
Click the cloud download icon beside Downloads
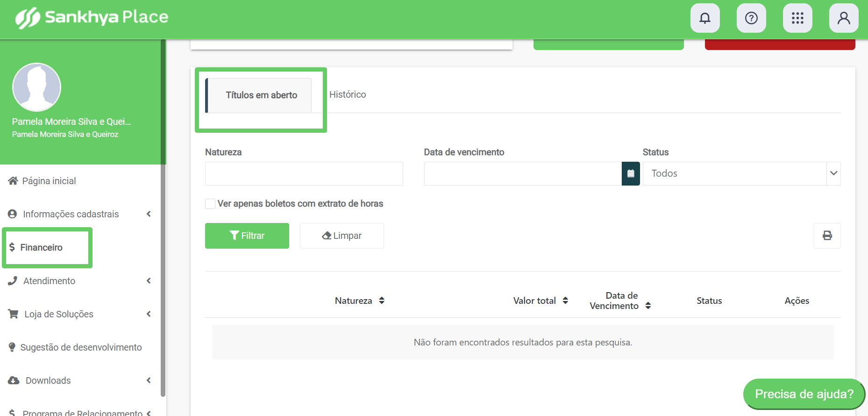tap(14, 380)
